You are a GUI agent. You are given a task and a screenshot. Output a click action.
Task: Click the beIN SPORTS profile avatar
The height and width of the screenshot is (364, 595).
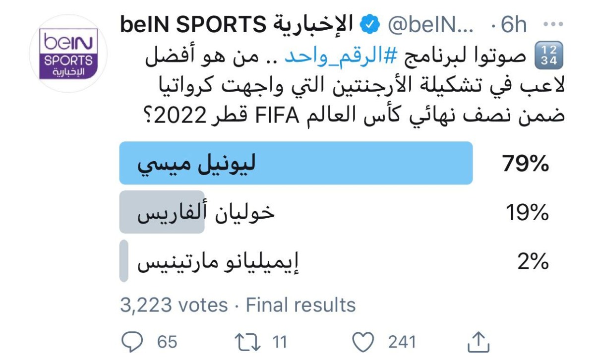tap(68, 54)
